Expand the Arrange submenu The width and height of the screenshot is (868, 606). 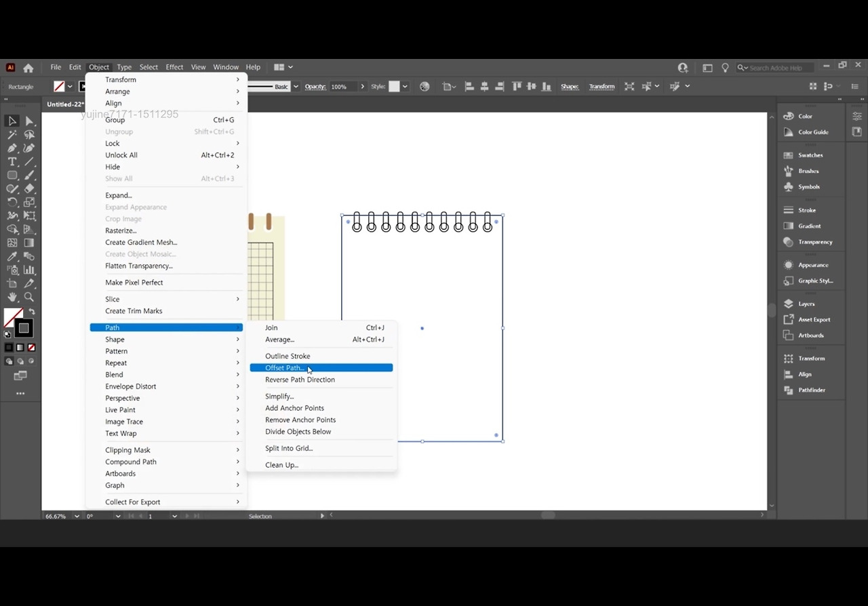tap(166, 92)
